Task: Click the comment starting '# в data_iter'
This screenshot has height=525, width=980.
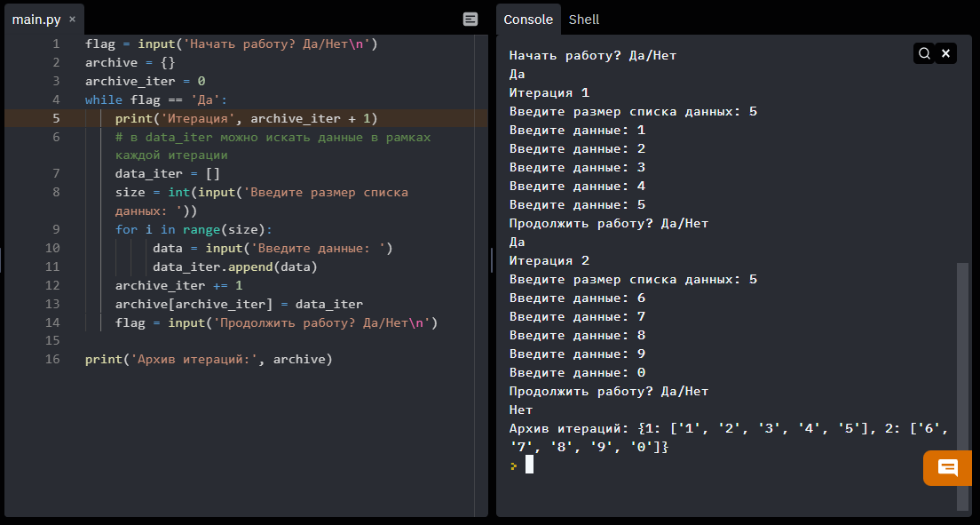Action: [x=273, y=146]
